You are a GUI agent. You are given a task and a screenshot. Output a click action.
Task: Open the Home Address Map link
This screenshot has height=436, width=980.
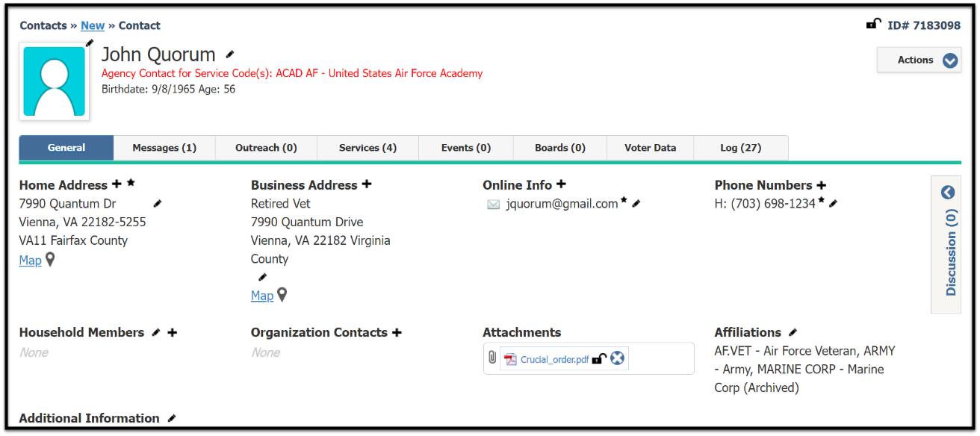pyautogui.click(x=30, y=260)
